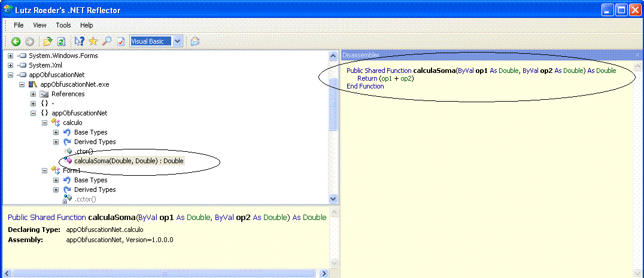644x278 pixels.
Task: Open the Visual Basic language dropdown
Action: [x=177, y=41]
